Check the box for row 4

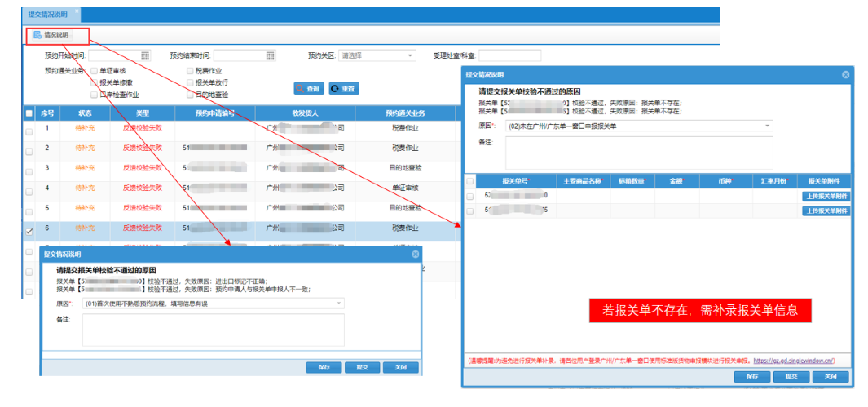29,191
